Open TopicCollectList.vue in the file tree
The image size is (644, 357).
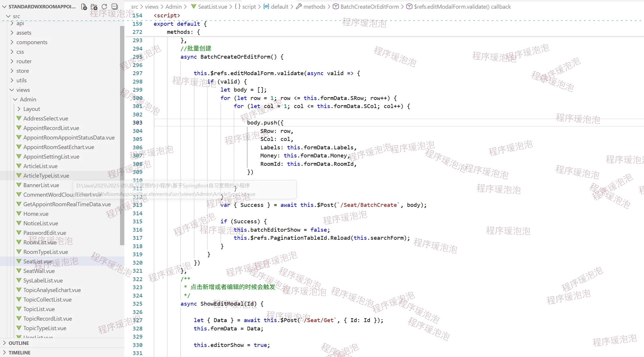[x=47, y=300]
